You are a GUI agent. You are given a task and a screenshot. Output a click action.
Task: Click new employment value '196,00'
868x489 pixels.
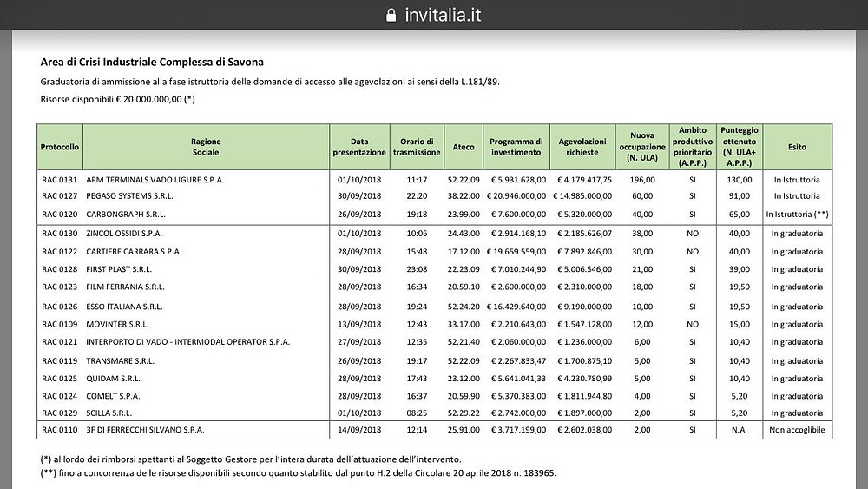(x=642, y=180)
